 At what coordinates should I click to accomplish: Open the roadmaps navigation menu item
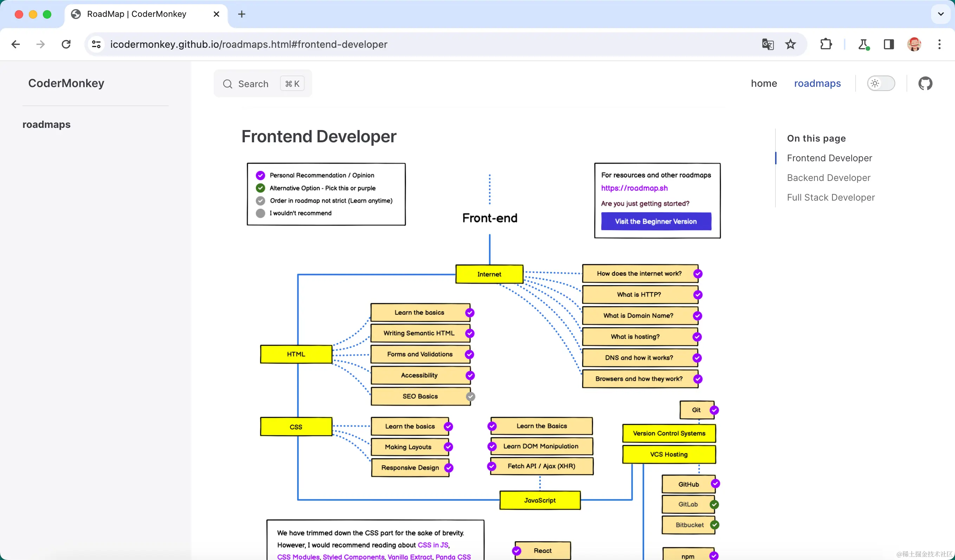click(x=817, y=83)
